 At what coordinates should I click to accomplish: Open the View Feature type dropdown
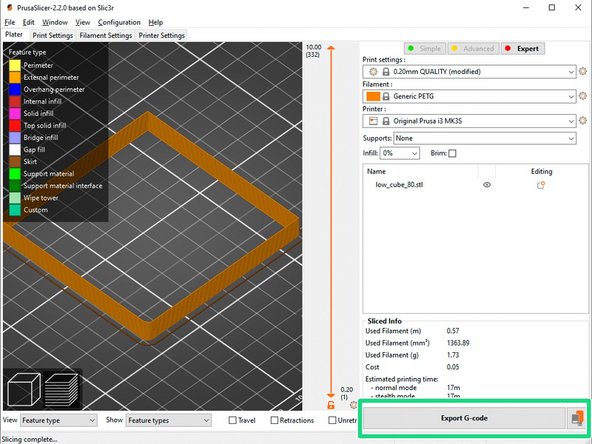coord(59,420)
